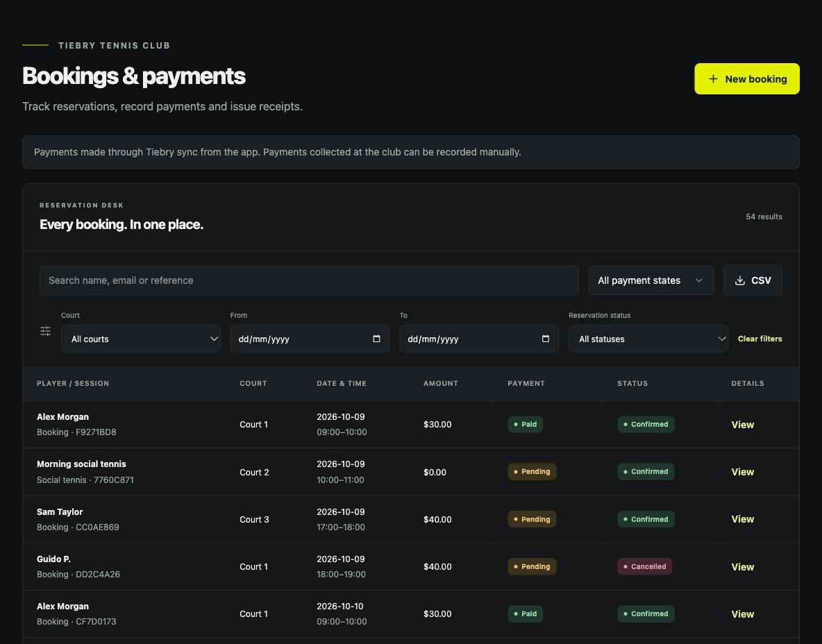Click the To date field
This screenshot has height=644, width=822.
pos(479,339)
